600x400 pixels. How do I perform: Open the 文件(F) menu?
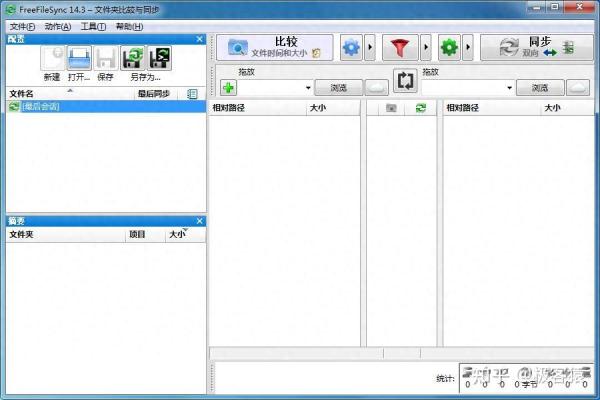point(22,26)
